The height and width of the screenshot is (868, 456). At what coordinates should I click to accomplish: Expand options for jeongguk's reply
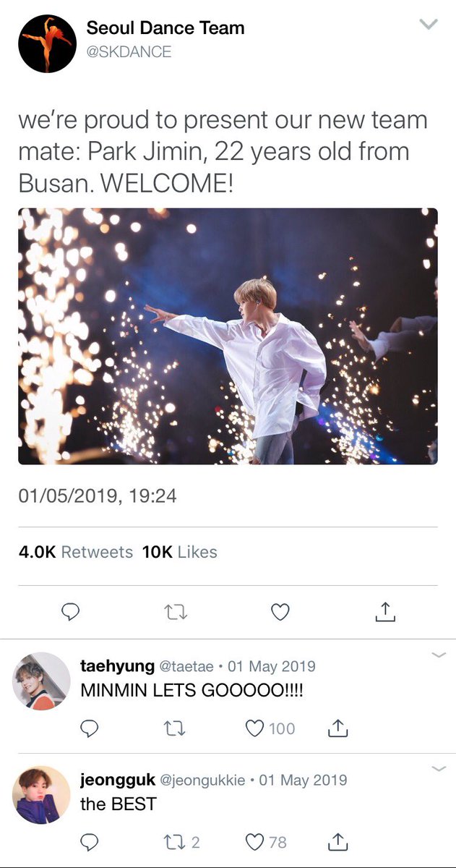point(438,769)
